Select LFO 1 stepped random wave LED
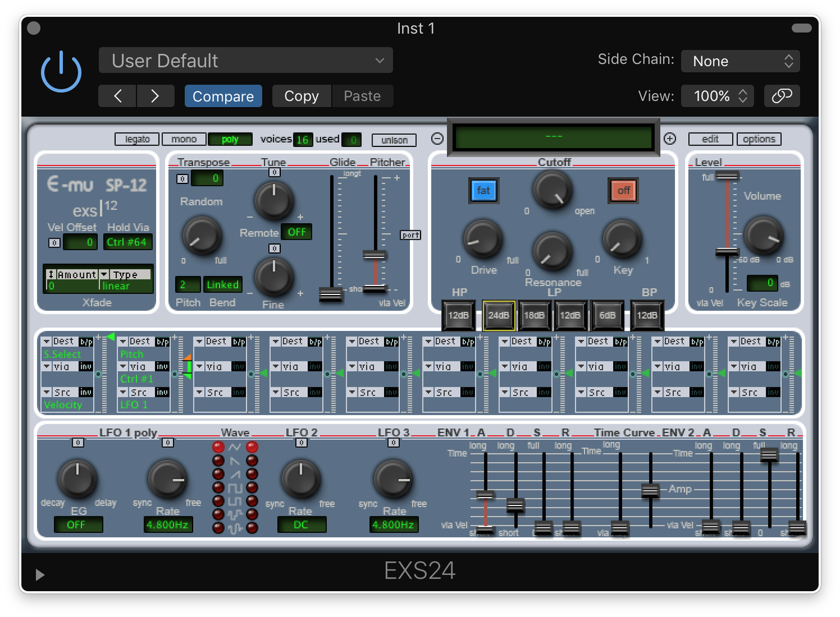 pos(218,514)
